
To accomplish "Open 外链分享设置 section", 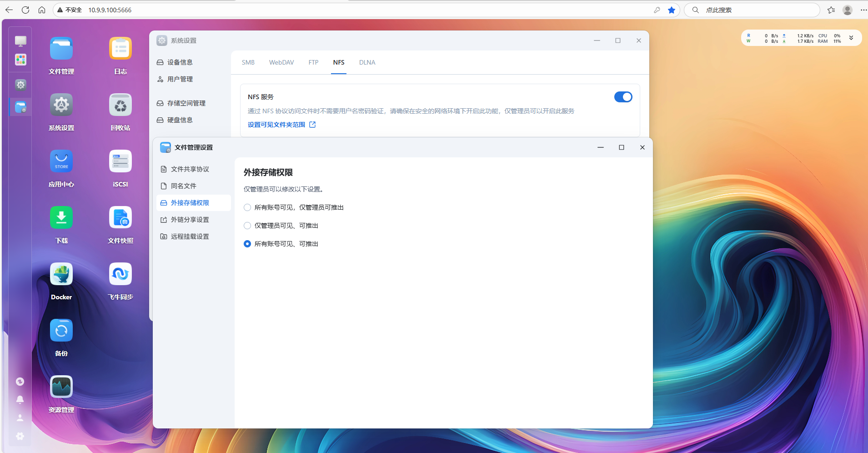I will (x=194, y=220).
